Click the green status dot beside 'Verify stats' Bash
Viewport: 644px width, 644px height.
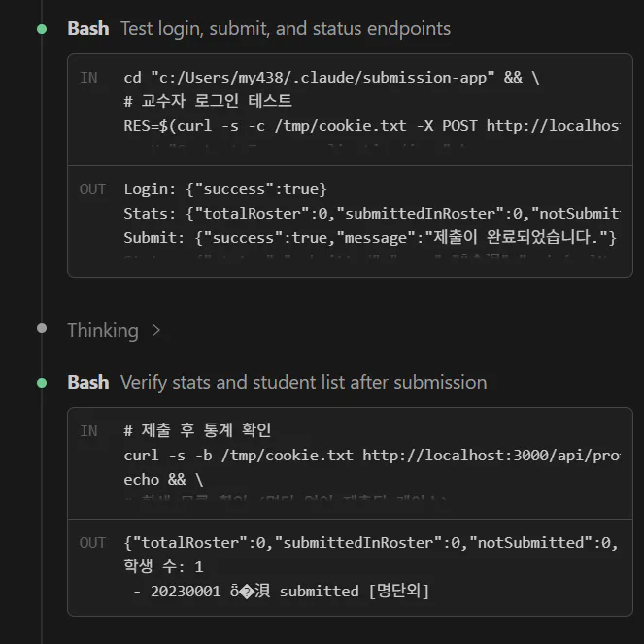42,383
